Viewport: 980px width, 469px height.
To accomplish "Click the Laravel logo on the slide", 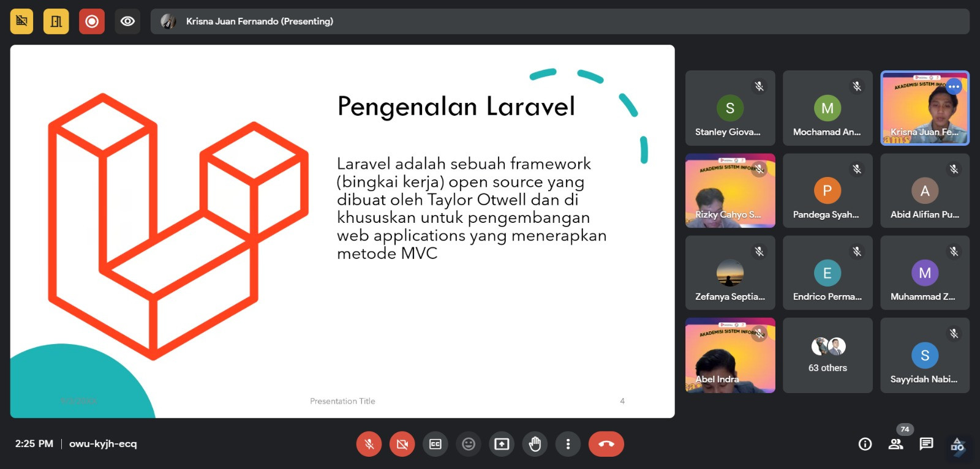I will pos(178,227).
